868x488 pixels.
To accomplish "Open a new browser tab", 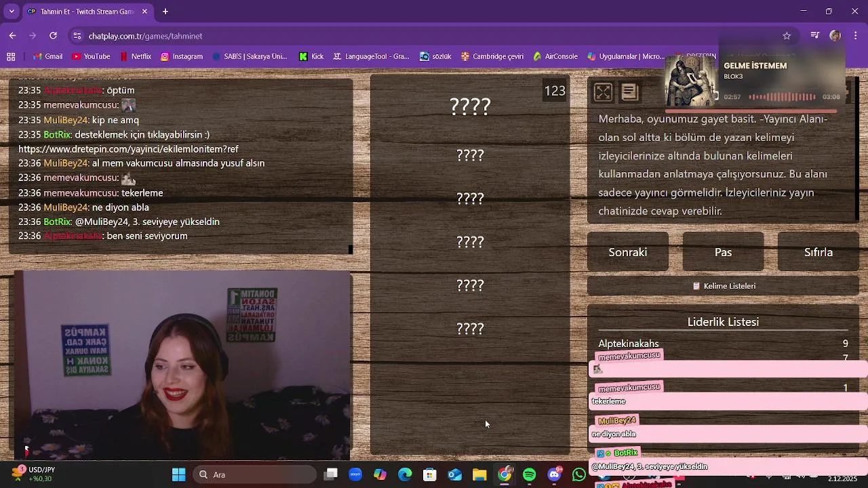I will point(165,12).
